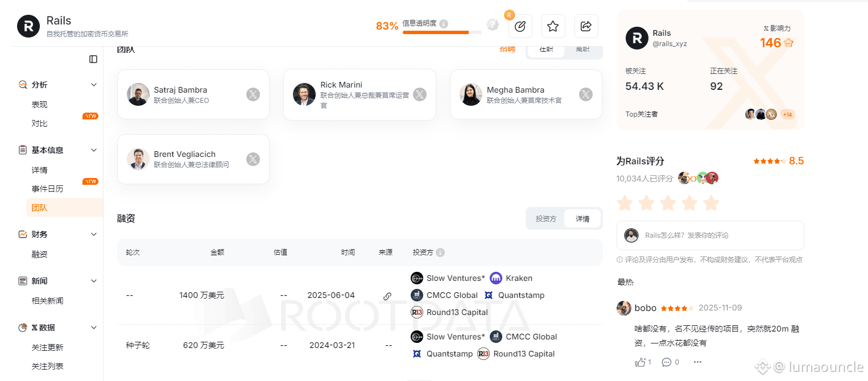
Task: Rate Rails five stars (last star)
Action: click(711, 203)
